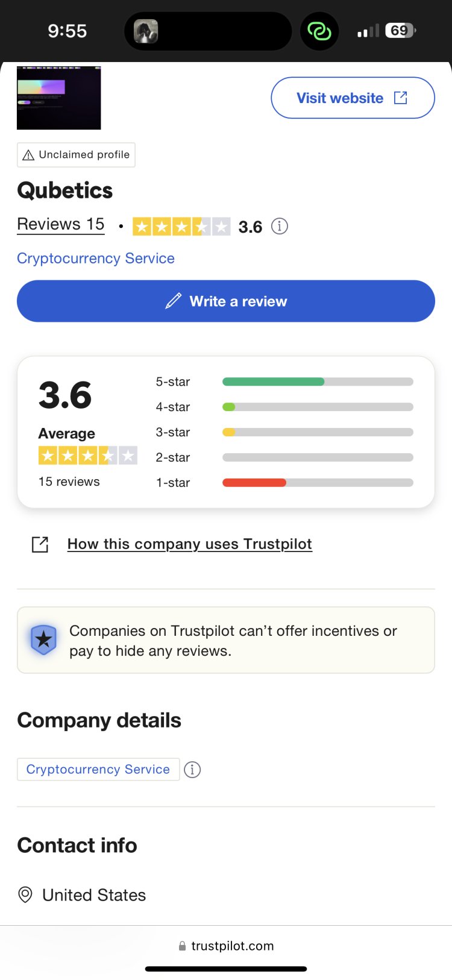The height and width of the screenshot is (980, 452).
Task: Click the external link icon on Visit website
Action: (x=401, y=97)
